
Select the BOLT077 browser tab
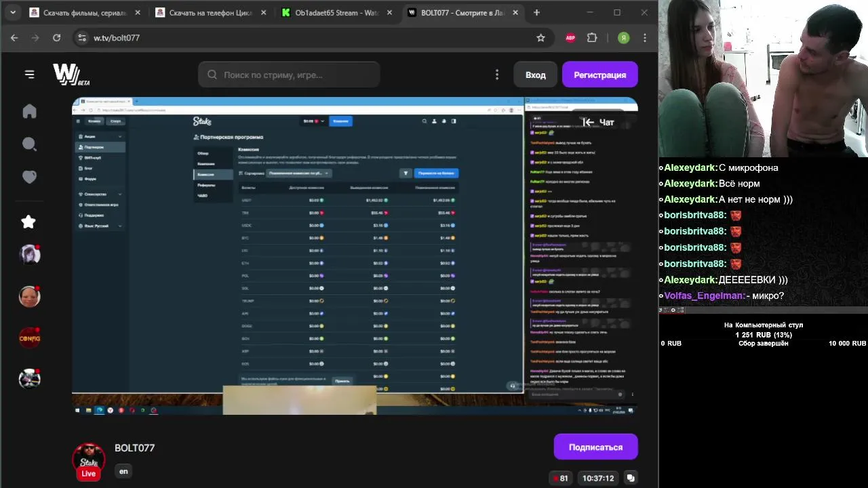pyautogui.click(x=462, y=12)
